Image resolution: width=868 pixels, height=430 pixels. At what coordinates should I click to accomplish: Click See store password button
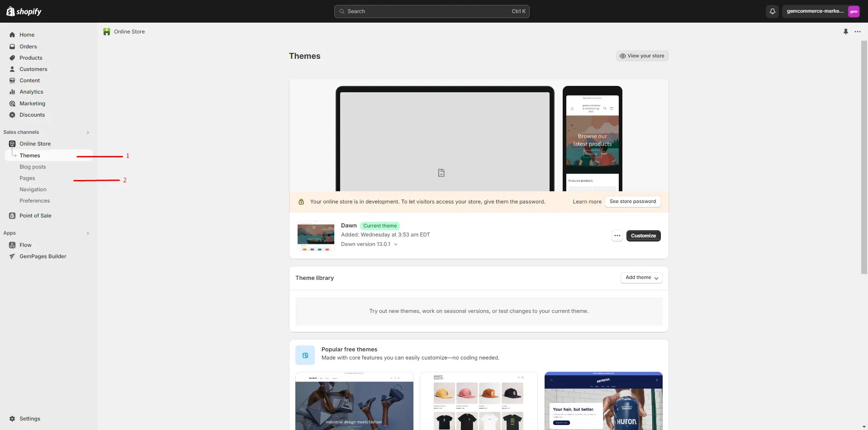click(x=632, y=202)
